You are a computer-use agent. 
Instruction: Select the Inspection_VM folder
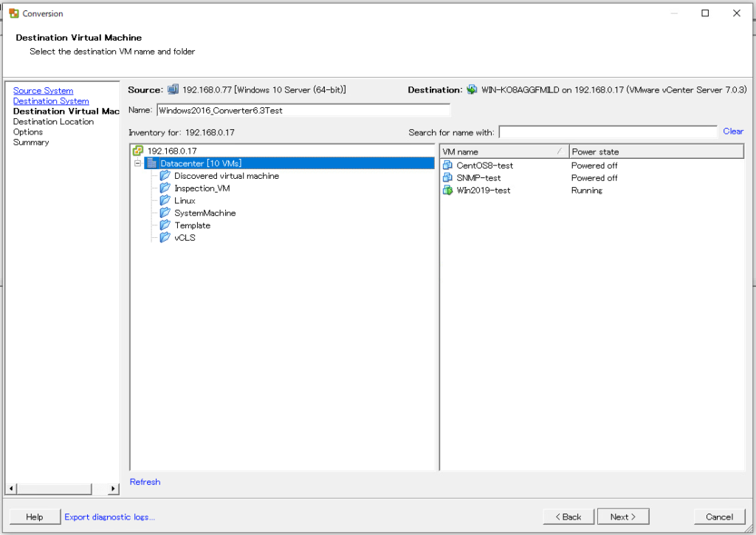tap(202, 188)
